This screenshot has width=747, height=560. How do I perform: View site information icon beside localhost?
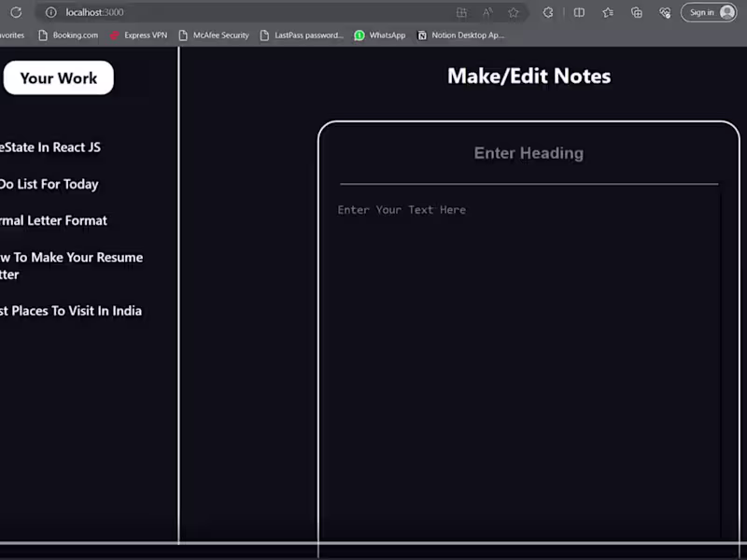tap(51, 12)
